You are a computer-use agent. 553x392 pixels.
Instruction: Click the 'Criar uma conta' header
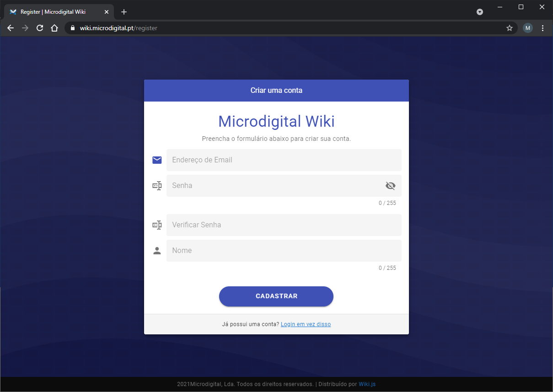pos(276,91)
